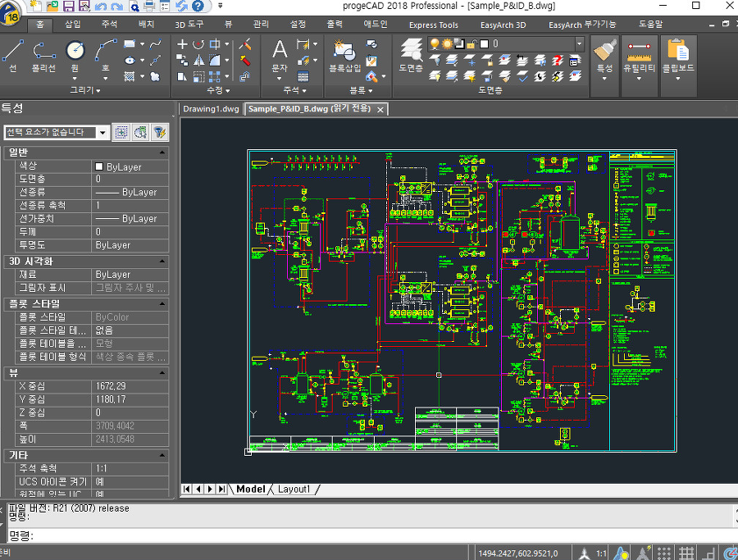
Task: Click the Print icon in quick access toolbar
Action: click(149, 6)
